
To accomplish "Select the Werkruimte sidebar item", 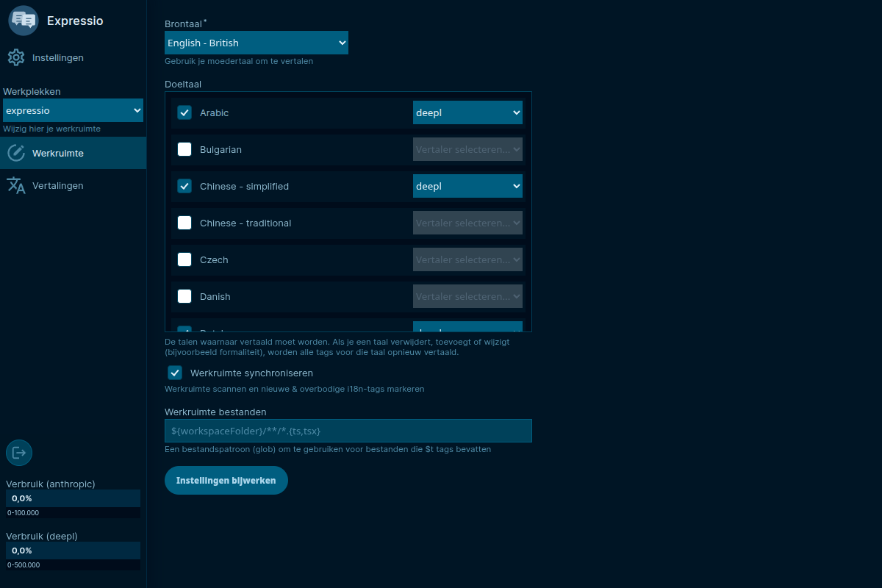I will click(73, 153).
